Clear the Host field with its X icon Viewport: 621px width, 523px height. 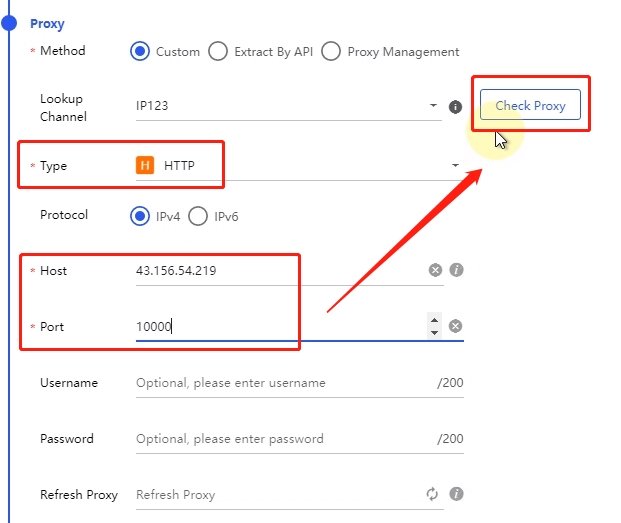coord(435,270)
